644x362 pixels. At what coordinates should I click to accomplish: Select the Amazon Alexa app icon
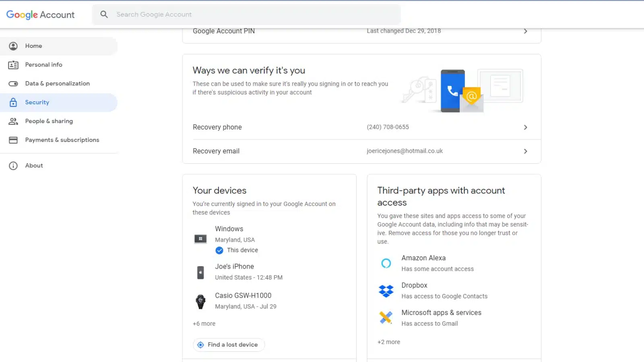tap(386, 263)
